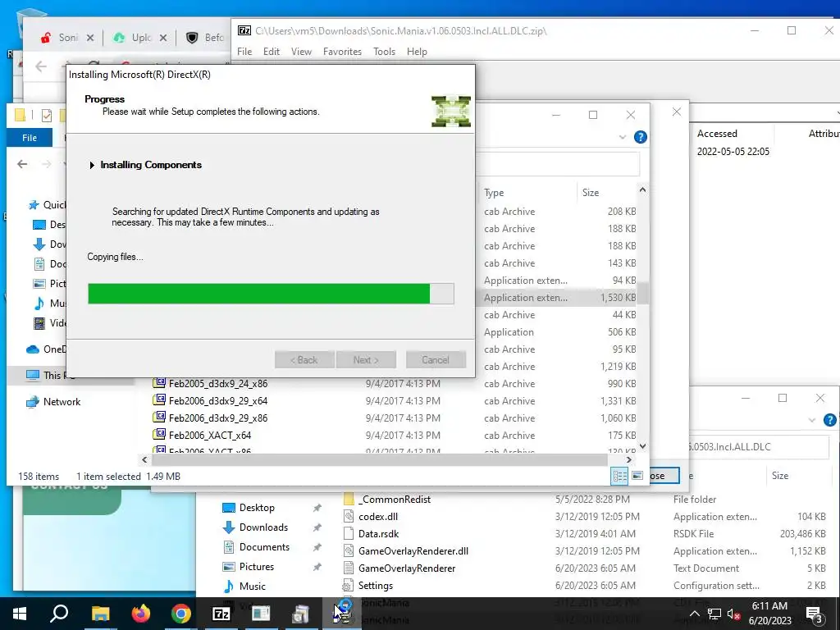Open the 7-Zip View menu

click(x=301, y=52)
